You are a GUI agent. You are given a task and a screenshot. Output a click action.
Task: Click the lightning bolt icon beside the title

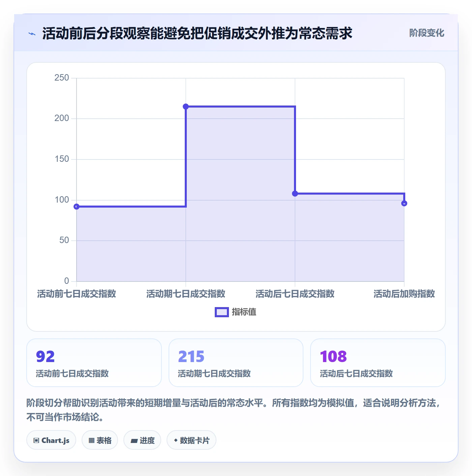32,34
